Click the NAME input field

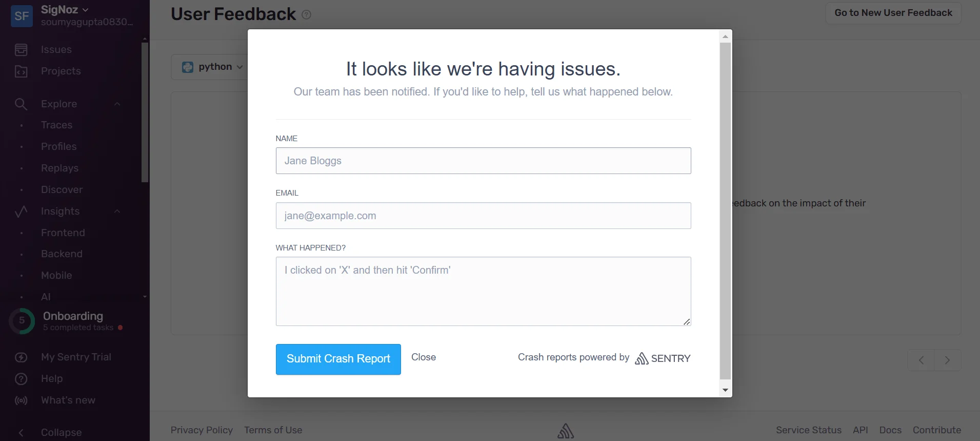click(483, 161)
